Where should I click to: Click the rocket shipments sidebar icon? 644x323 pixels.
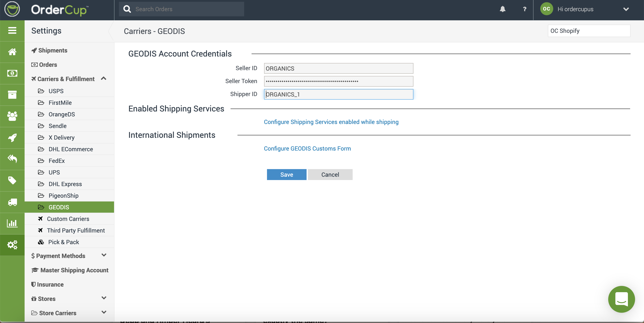pos(12,138)
